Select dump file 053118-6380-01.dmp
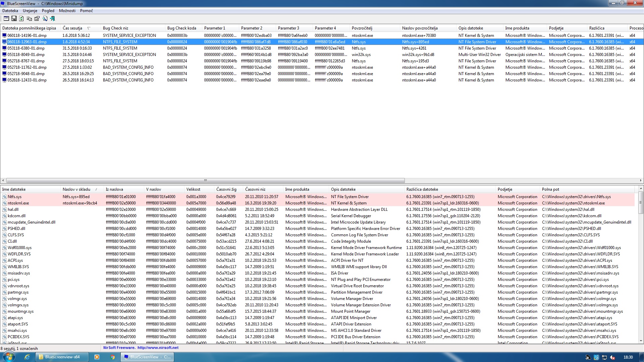Screen dimensions: 644x362 pos(26,48)
